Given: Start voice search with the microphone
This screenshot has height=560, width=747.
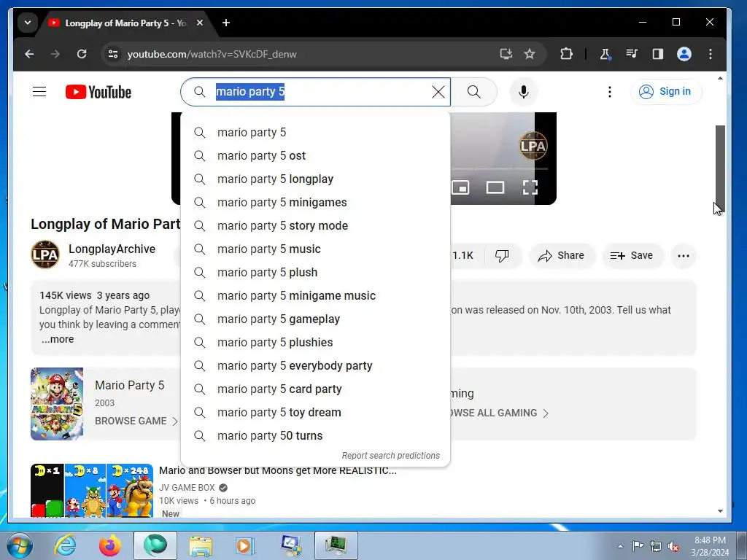Looking at the screenshot, I should point(524,92).
